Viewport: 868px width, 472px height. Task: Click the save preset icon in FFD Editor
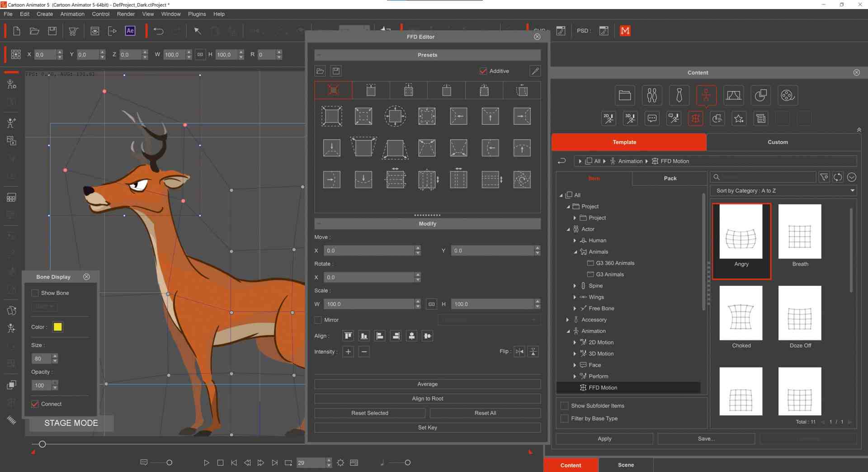[x=336, y=71]
